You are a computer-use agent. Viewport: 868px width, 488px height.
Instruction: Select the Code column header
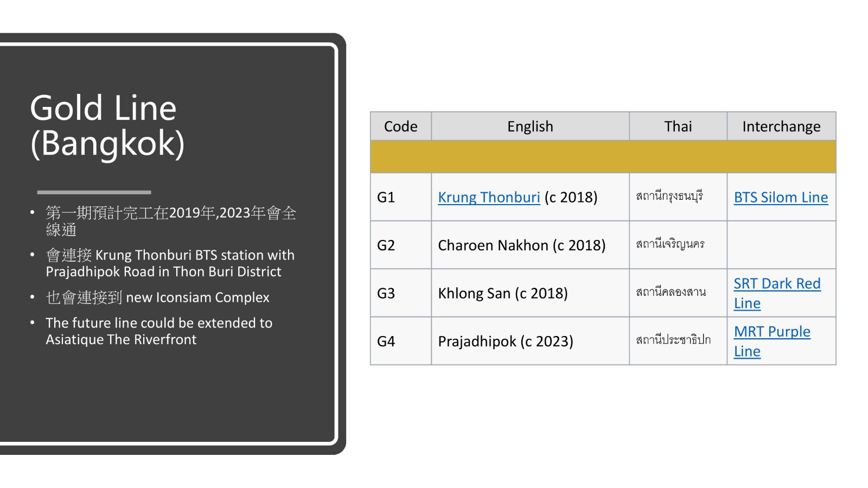[400, 126]
